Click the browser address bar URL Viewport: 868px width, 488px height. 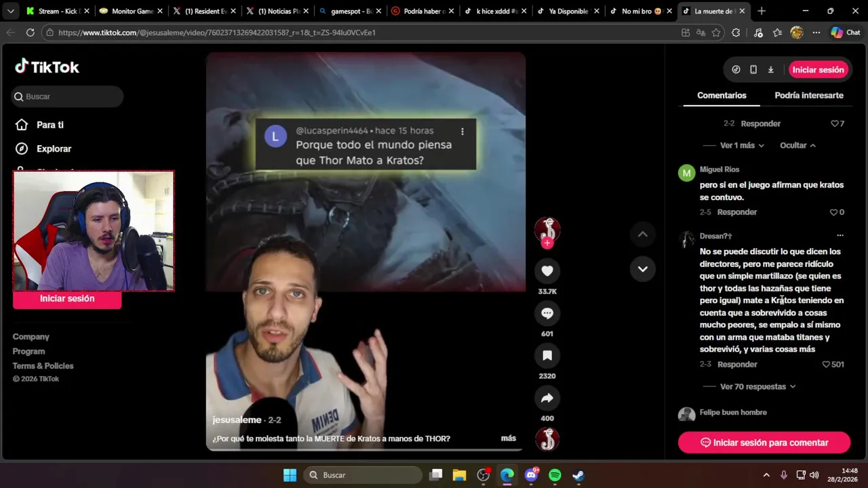point(217,33)
